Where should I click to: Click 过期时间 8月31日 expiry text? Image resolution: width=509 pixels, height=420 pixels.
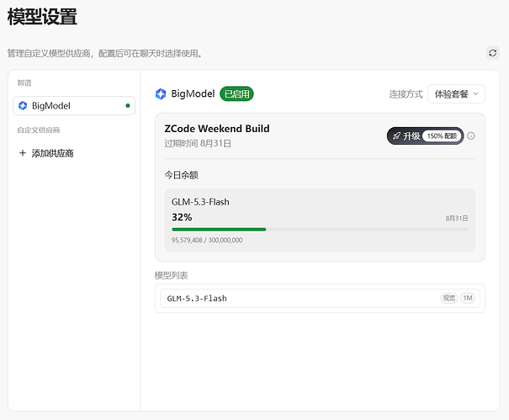[x=198, y=143]
